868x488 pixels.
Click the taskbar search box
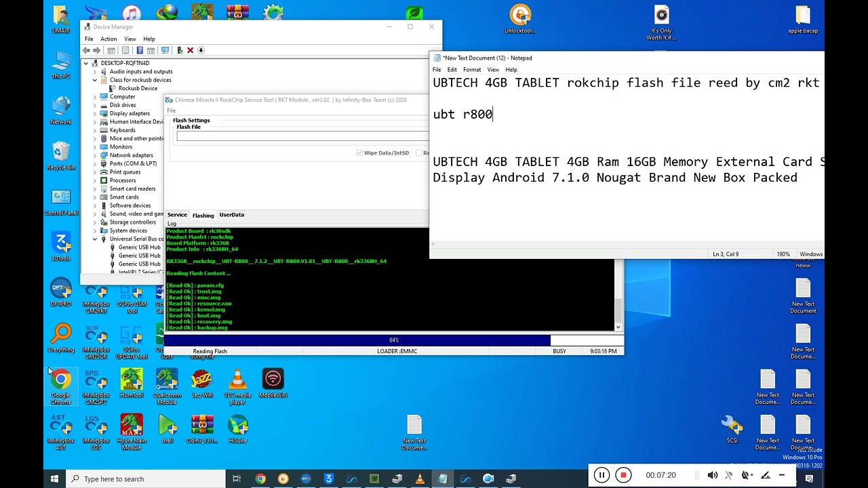point(144,479)
